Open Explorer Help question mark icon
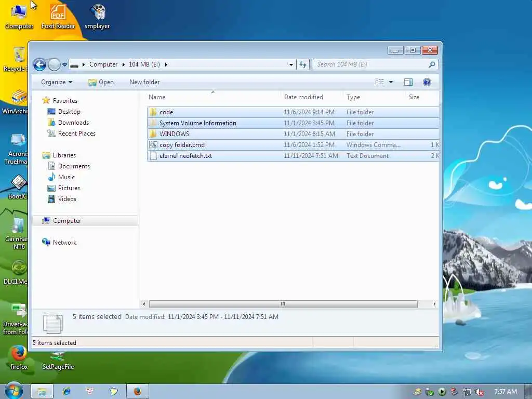The image size is (532, 399). [427, 82]
